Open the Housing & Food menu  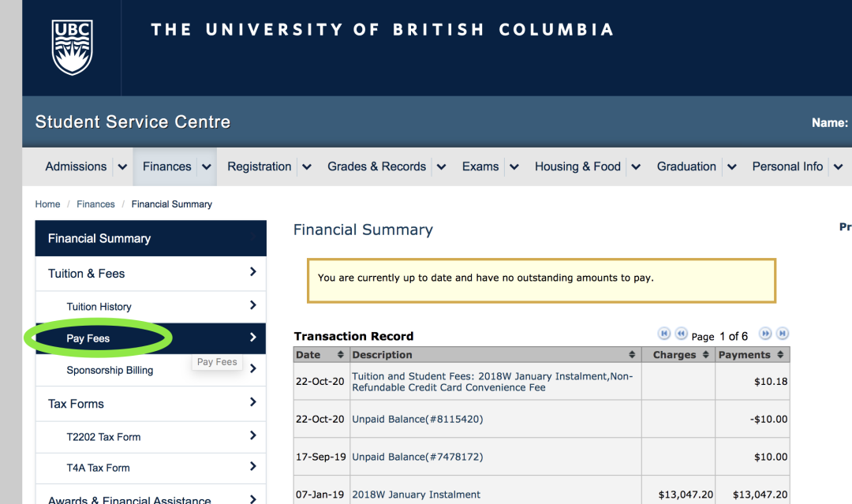pyautogui.click(x=577, y=166)
